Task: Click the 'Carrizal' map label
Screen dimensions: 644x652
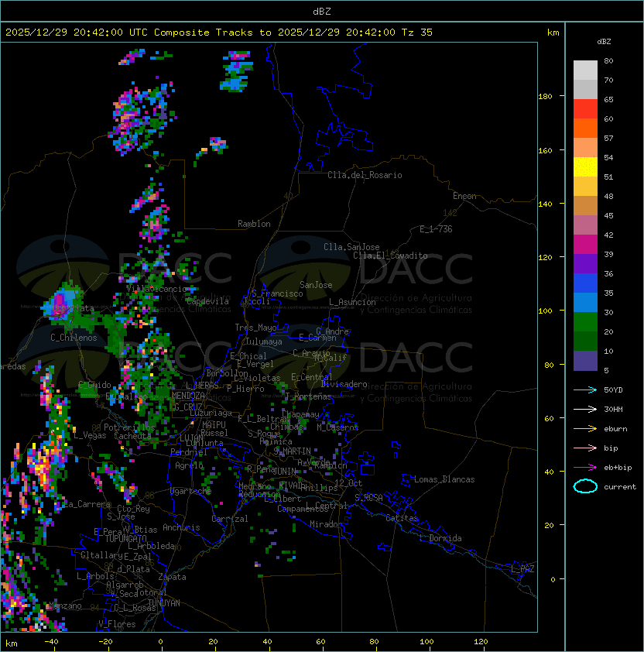Action: coord(229,519)
